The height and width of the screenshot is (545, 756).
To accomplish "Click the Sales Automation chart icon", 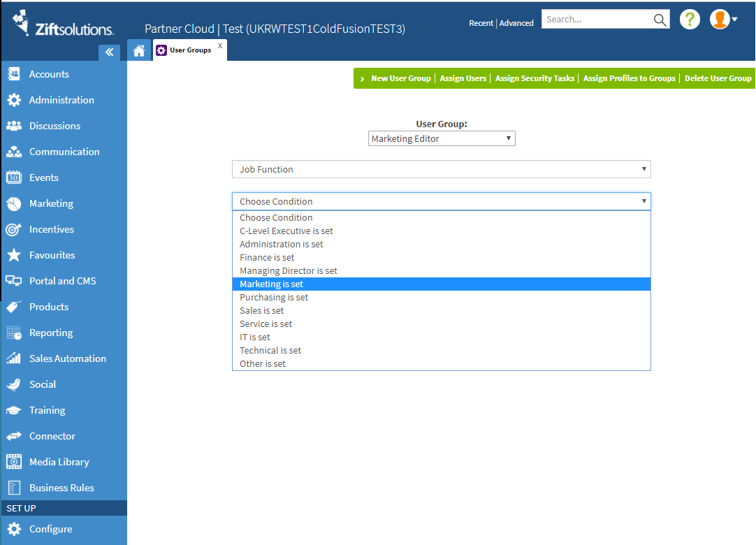I will point(13,358).
